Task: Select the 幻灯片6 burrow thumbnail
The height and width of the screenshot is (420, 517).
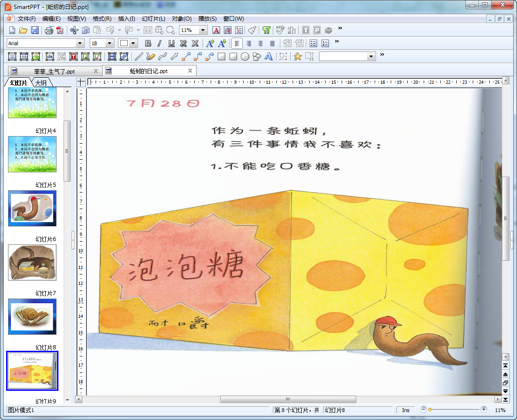Action: (x=33, y=263)
